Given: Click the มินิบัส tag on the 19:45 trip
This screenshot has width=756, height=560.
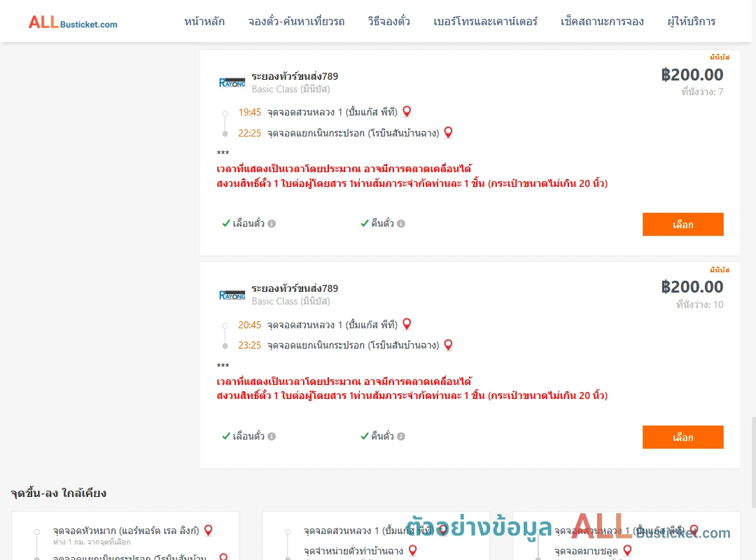Looking at the screenshot, I should coord(720,57).
